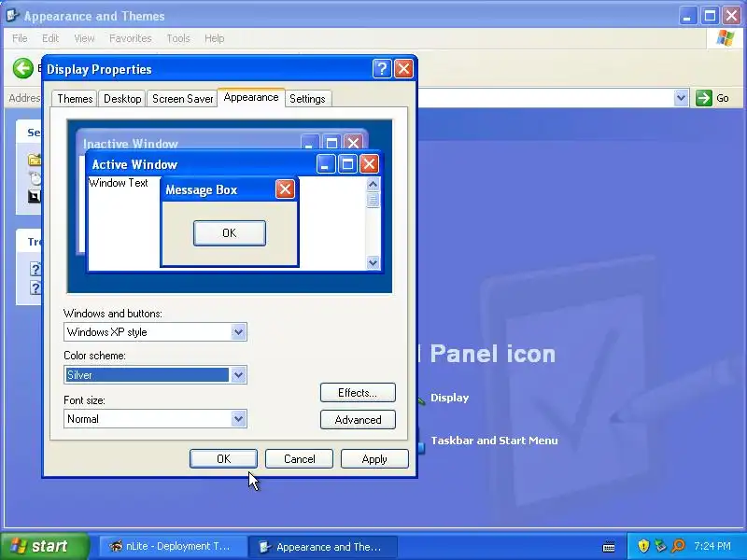
Task: Click the Active Window preview minimize icon
Action: point(326,164)
